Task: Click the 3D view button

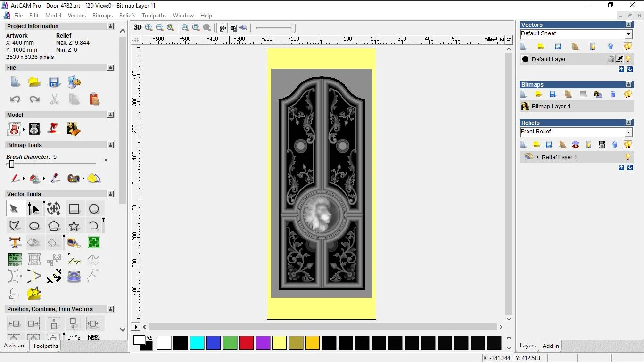Action: (138, 27)
